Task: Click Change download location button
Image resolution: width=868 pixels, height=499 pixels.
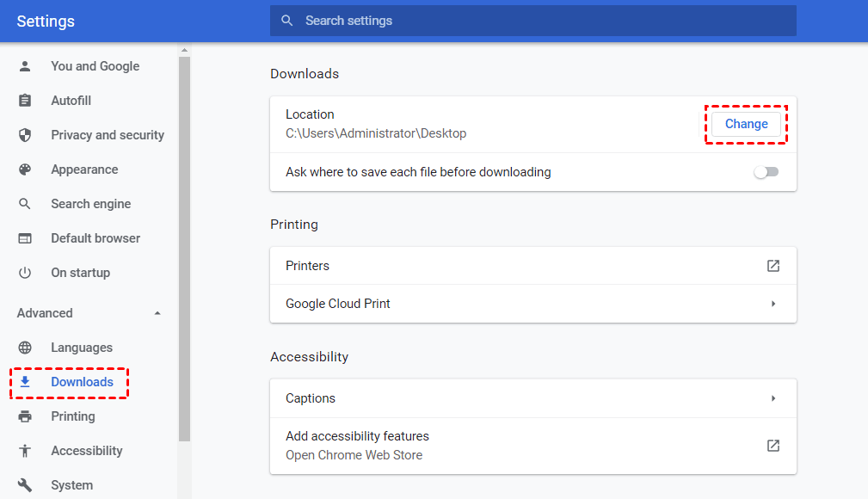Action: 746,124
